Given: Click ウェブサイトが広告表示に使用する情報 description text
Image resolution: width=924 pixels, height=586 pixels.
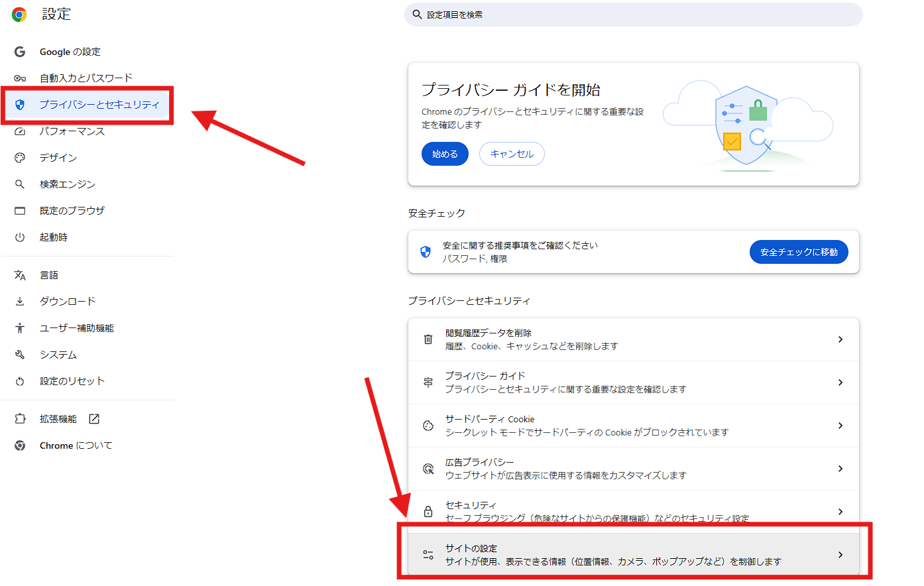Looking at the screenshot, I should (x=566, y=475).
